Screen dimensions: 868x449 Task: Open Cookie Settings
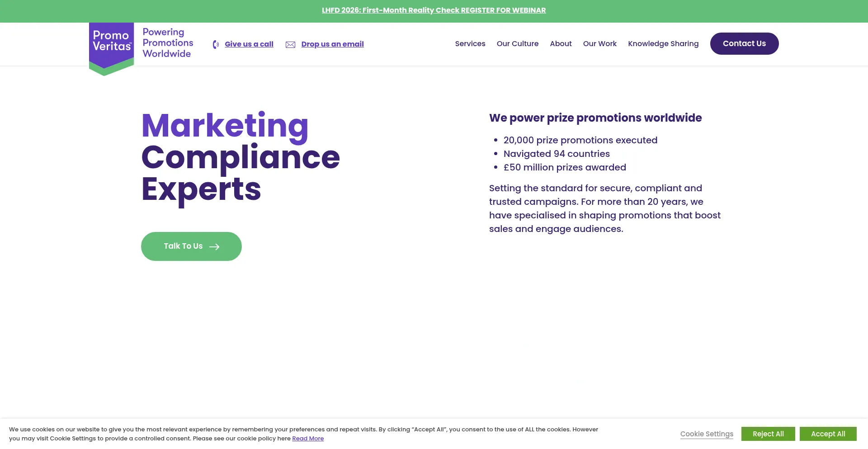(707, 434)
